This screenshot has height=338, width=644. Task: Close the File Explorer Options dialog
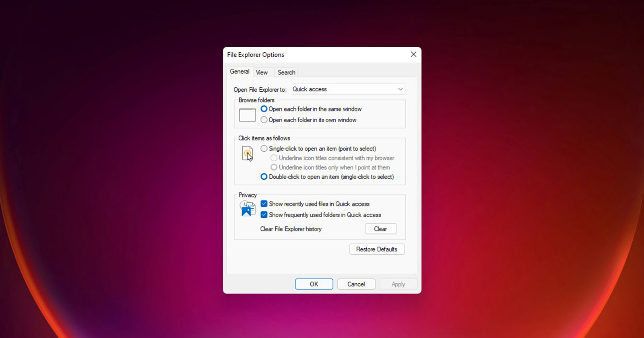coord(413,54)
